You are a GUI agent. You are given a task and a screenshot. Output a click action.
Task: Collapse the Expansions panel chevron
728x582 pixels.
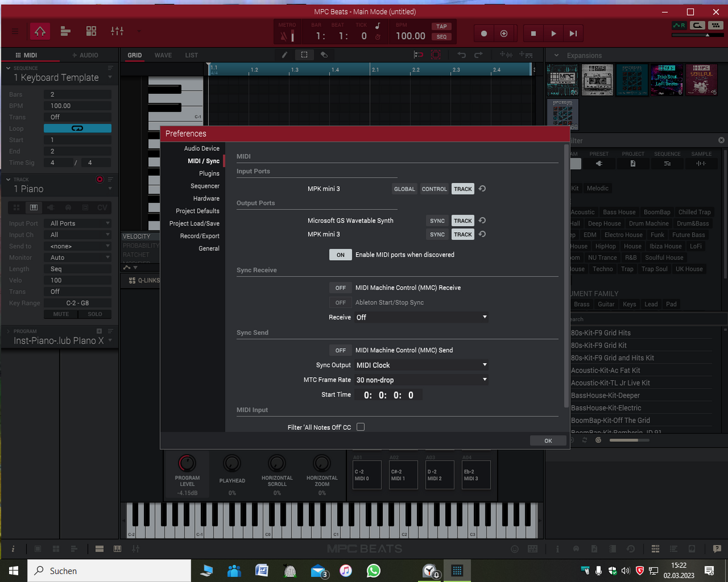pyautogui.click(x=556, y=55)
